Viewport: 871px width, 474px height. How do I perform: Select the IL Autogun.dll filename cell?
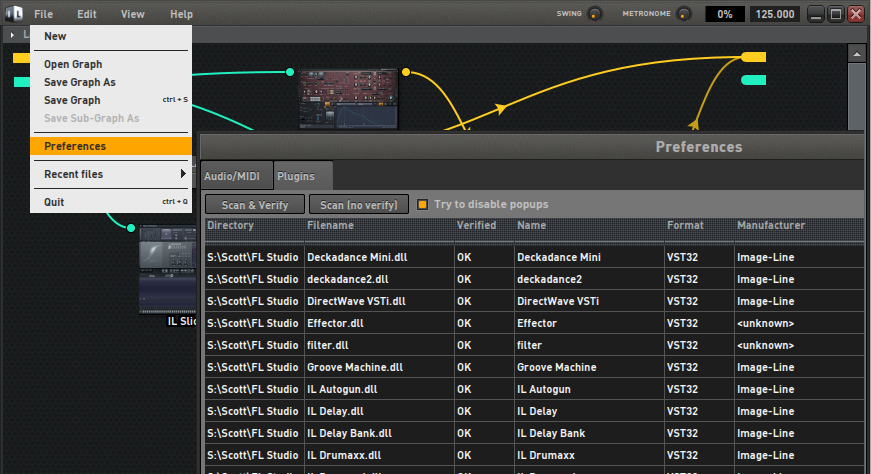pos(379,389)
